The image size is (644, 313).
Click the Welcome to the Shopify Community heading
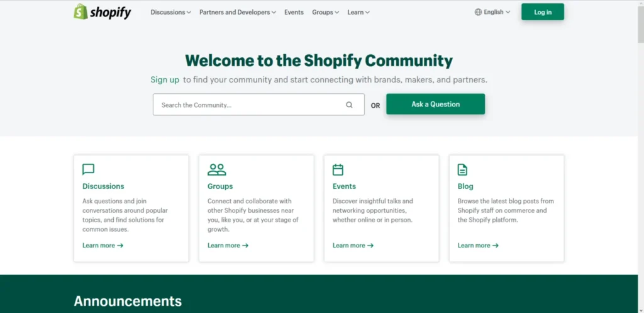point(319,60)
